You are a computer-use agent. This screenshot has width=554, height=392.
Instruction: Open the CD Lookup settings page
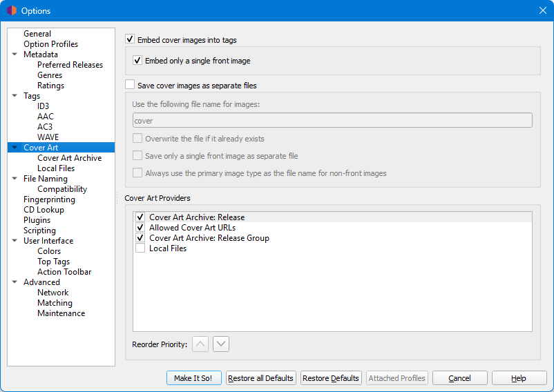pos(44,210)
